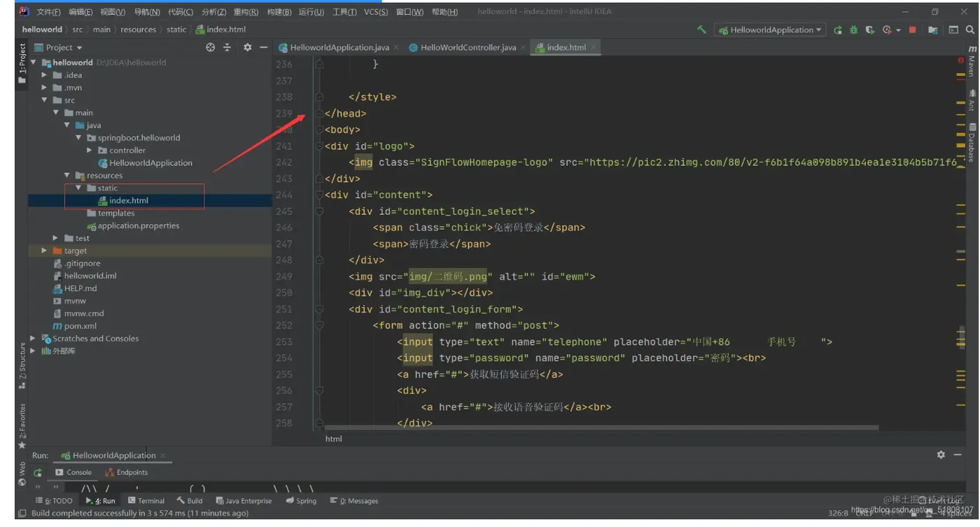This screenshot has height=527, width=980.
Task: Hide the Run tool window
Action: tap(958, 455)
